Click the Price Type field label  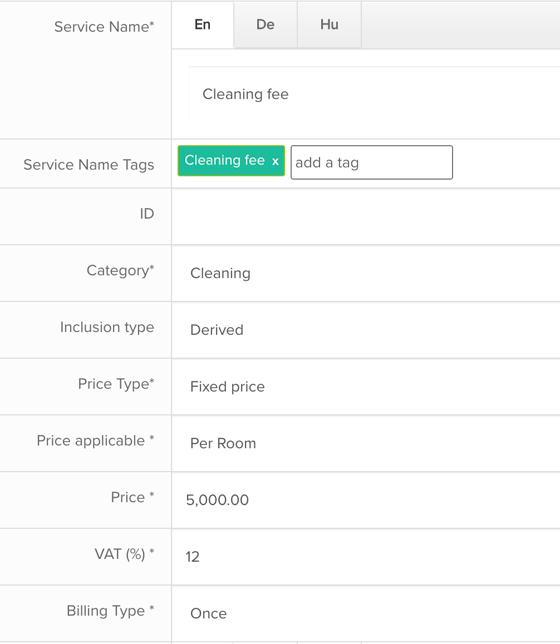pyautogui.click(x=116, y=384)
